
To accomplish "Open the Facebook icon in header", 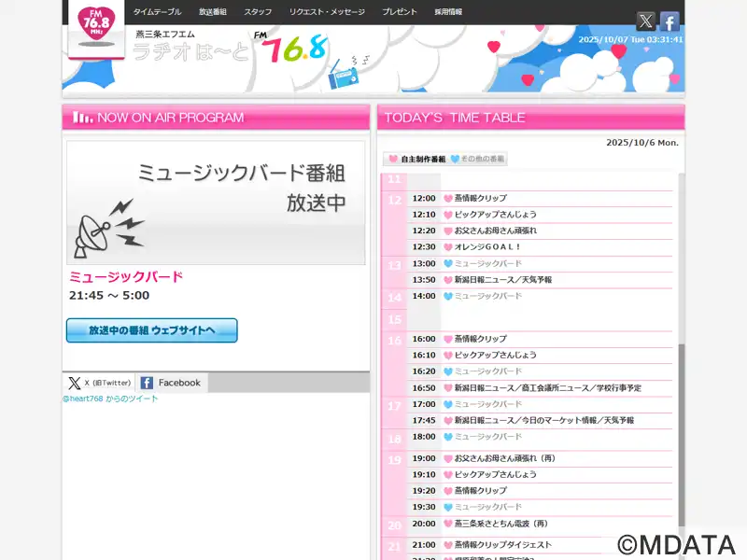I will click(x=669, y=21).
